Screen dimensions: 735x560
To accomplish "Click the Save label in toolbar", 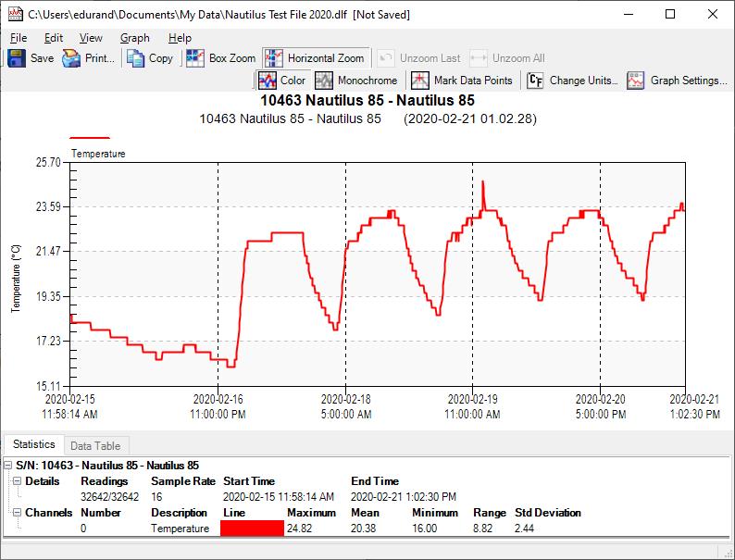I will click(43, 58).
